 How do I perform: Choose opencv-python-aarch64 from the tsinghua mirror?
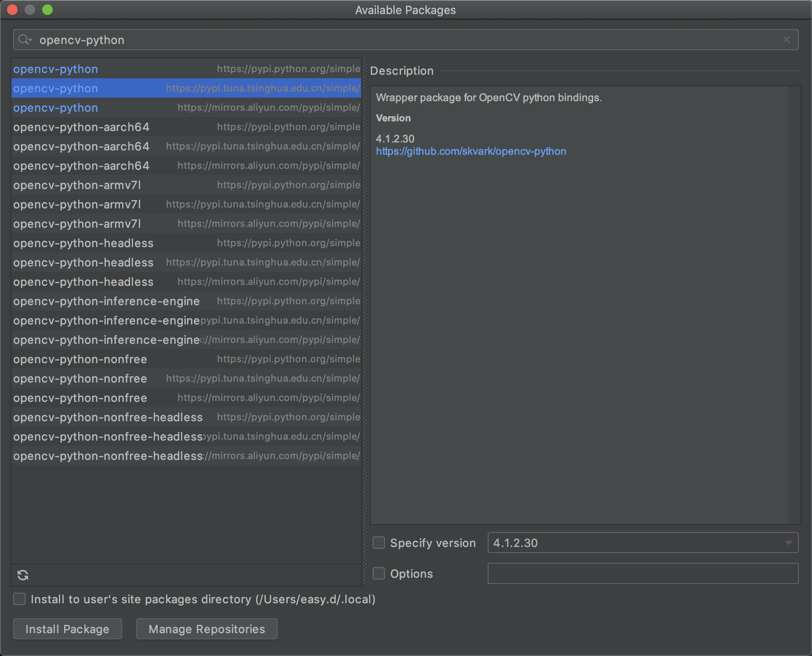pos(186,146)
